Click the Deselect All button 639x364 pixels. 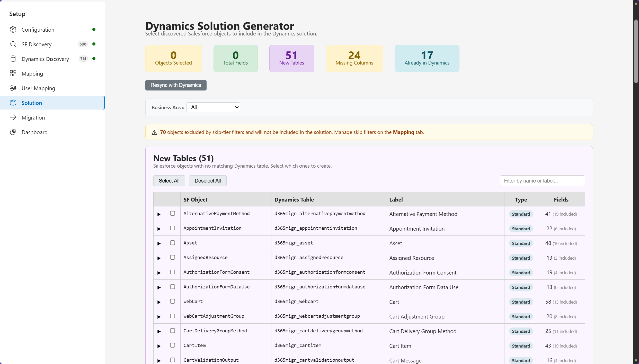pyautogui.click(x=208, y=181)
